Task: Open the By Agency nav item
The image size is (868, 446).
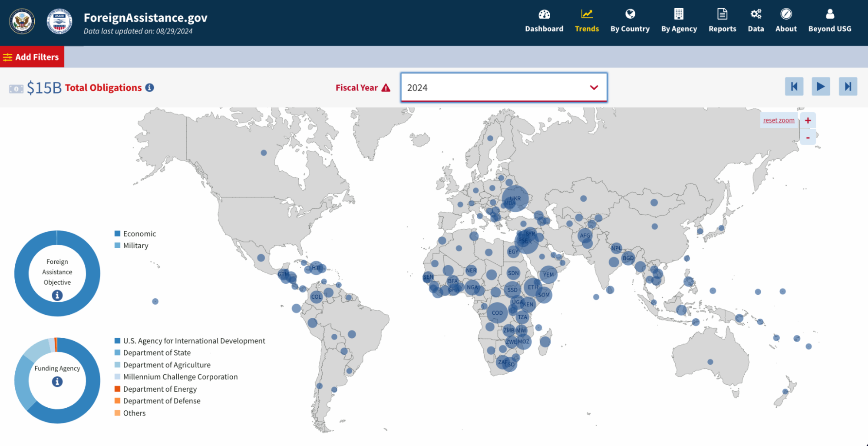Action: [x=679, y=21]
